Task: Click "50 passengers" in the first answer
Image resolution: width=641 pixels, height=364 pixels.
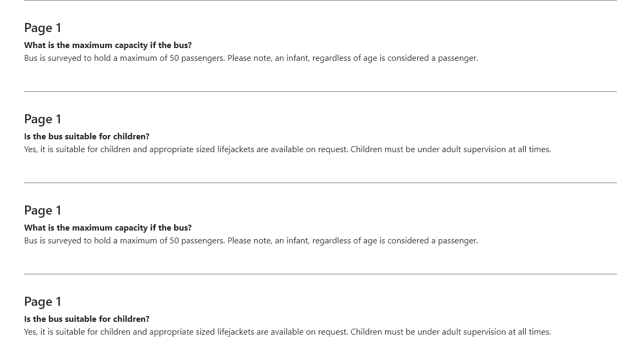Action: [x=197, y=58]
